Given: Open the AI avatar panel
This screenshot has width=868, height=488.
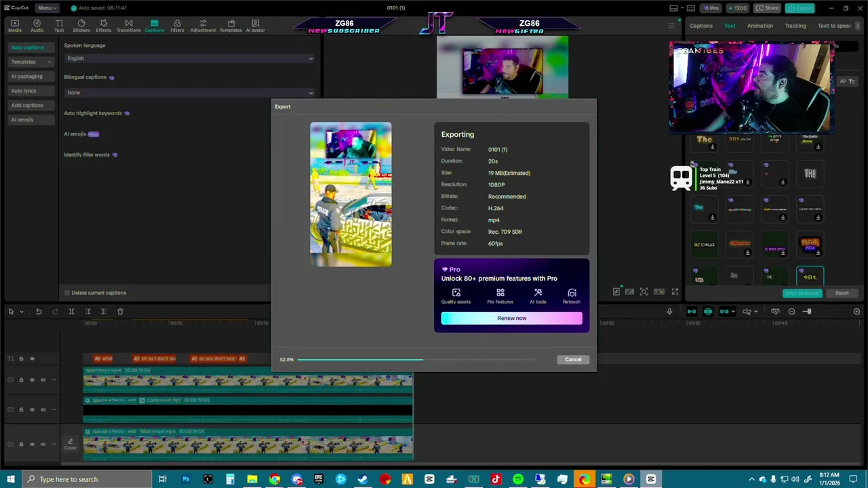Looking at the screenshot, I should 255,26.
